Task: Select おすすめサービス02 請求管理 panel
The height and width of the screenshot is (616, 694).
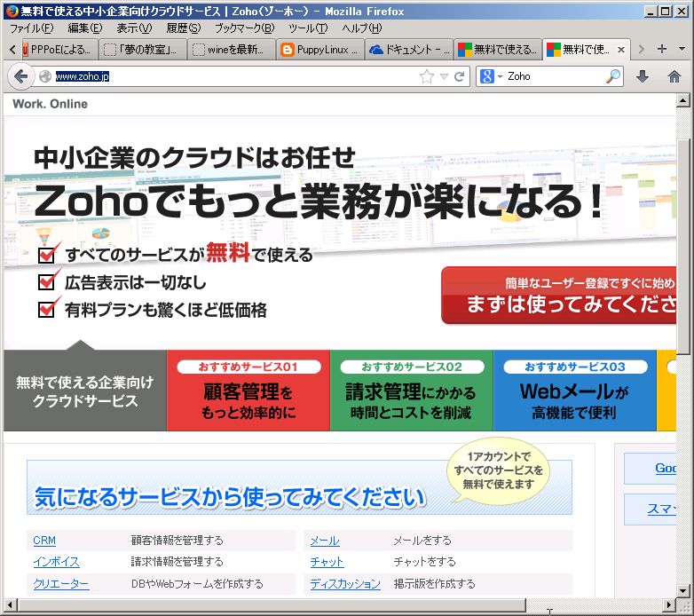Action: [412, 391]
